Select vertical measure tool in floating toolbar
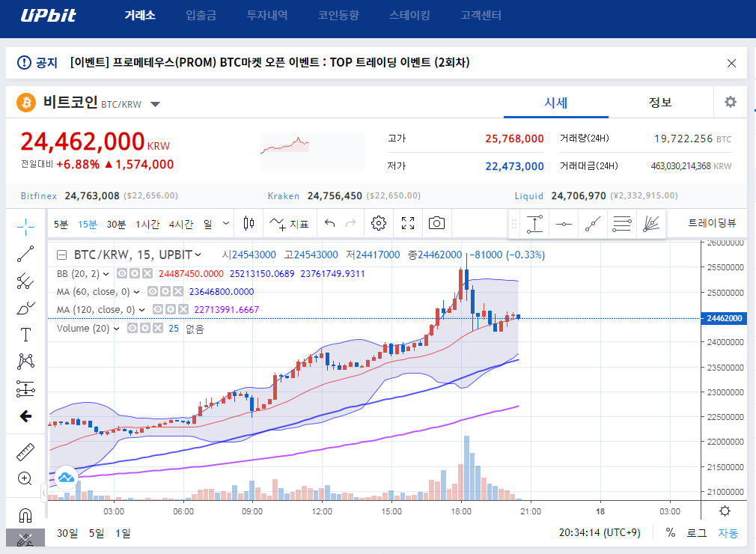 click(x=534, y=224)
